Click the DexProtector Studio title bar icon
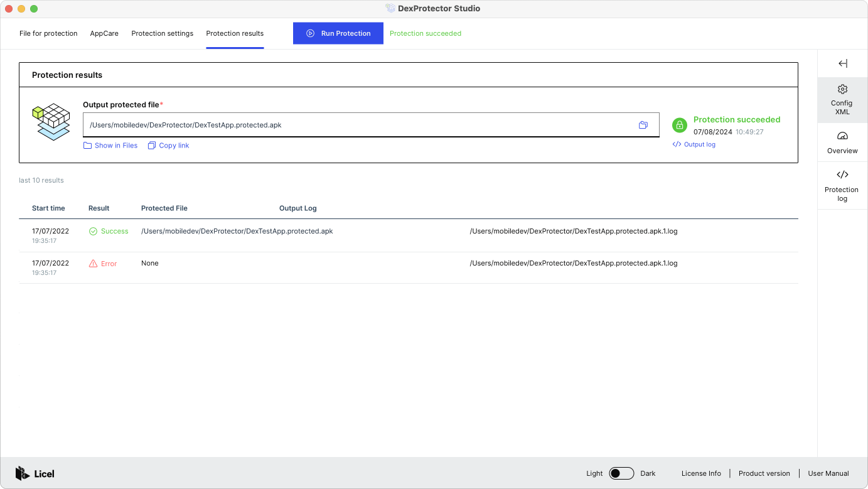Image resolution: width=868 pixels, height=489 pixels. pyautogui.click(x=390, y=8)
